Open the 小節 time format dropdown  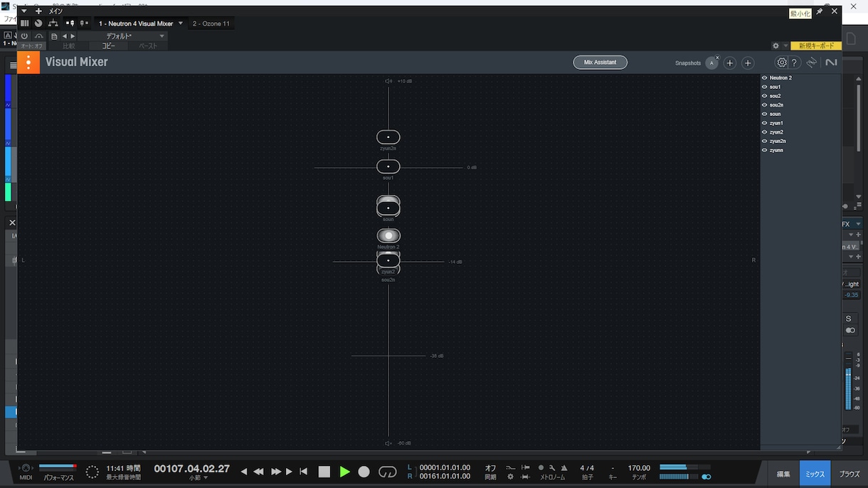click(199, 478)
